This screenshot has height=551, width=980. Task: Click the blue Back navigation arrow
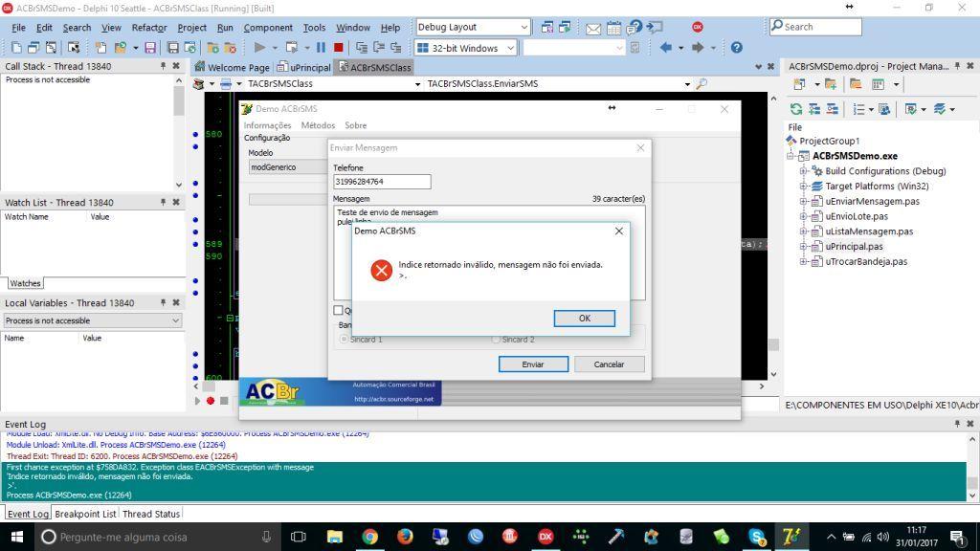coord(666,48)
